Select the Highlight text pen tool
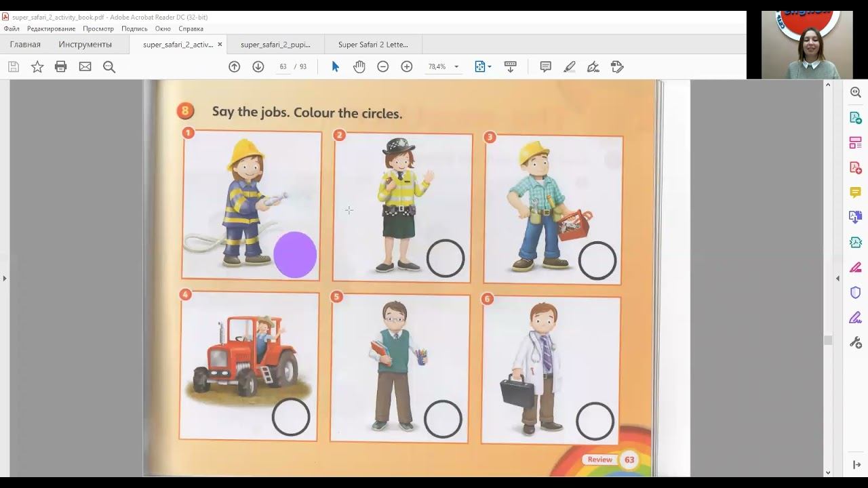The height and width of the screenshot is (488, 868). [x=570, y=66]
